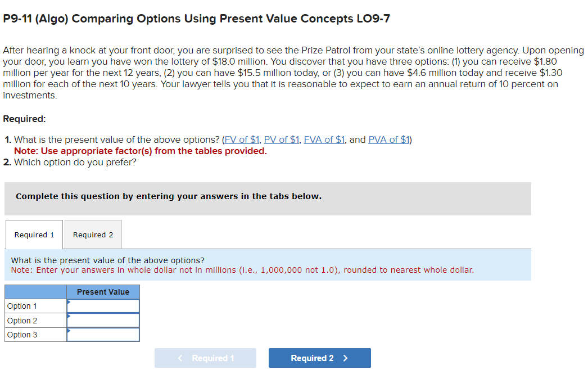
Task: Select the Required 1 tab
Action: (34, 234)
